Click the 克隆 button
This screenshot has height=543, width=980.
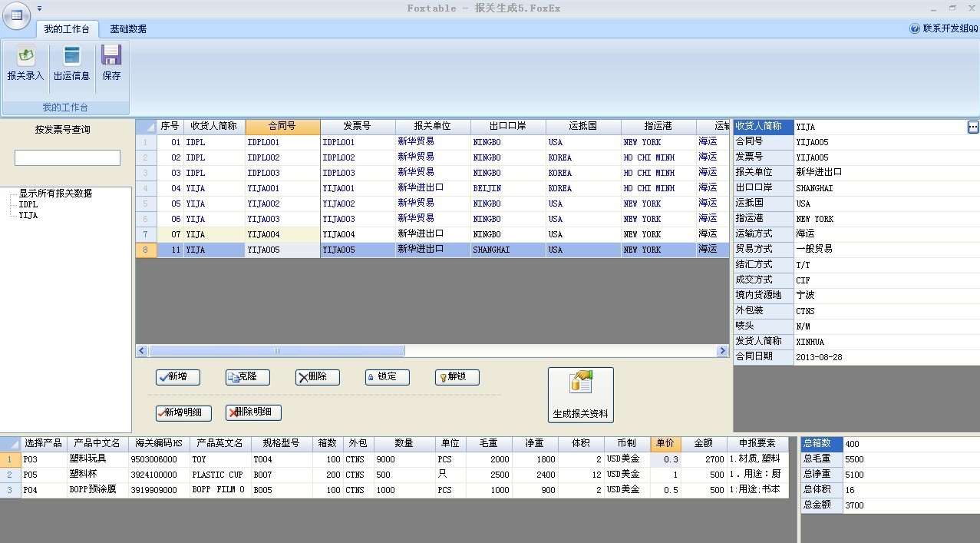click(x=248, y=377)
